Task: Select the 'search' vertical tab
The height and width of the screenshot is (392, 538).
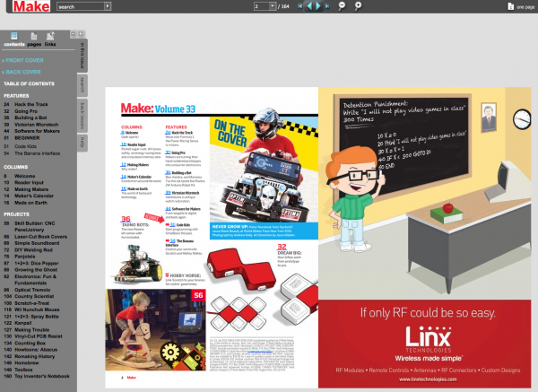Action: pos(82,85)
